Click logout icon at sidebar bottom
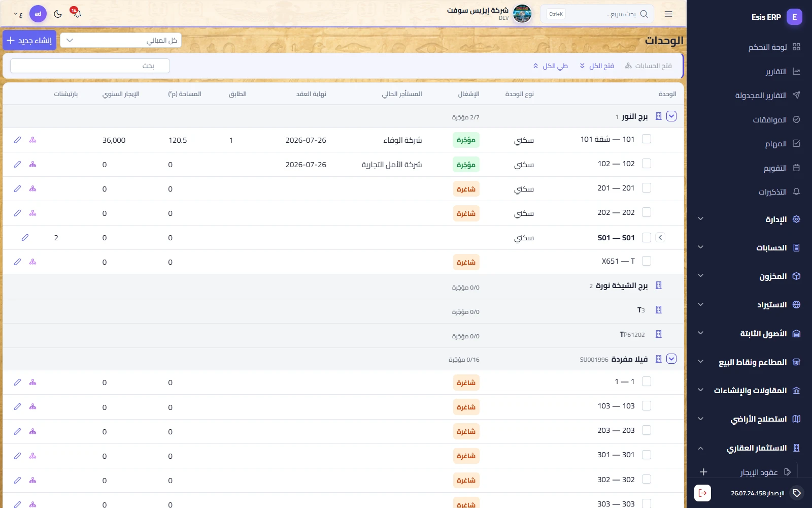Screen dimensions: 812x508 [x=703, y=493]
